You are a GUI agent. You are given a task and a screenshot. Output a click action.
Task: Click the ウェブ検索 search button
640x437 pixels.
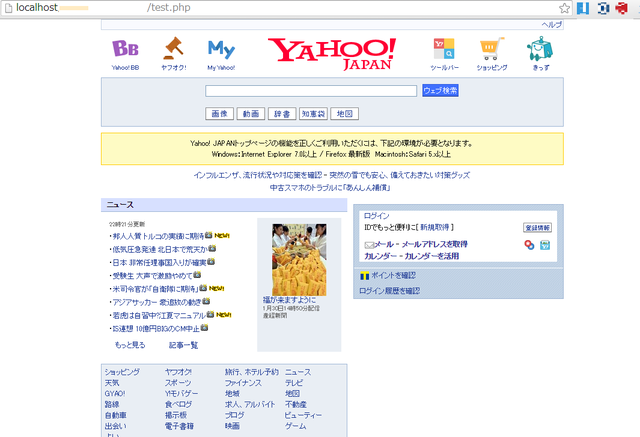440,91
